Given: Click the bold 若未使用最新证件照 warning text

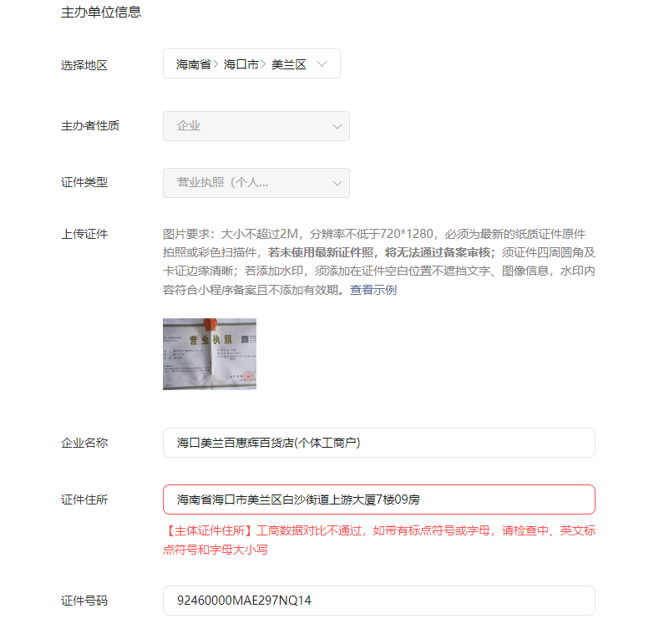Looking at the screenshot, I should click(x=321, y=252).
